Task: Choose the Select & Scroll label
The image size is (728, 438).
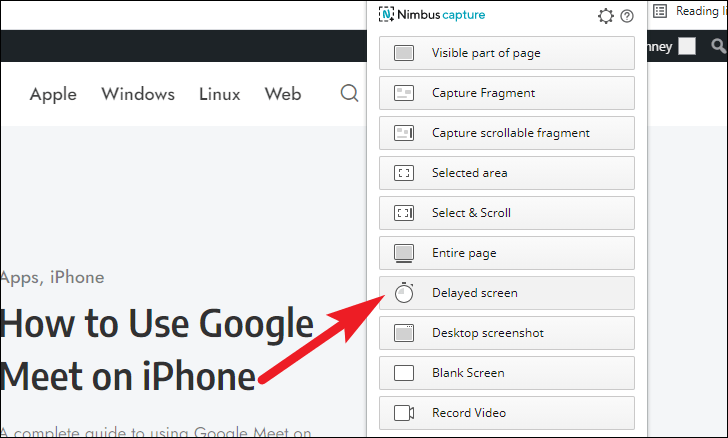Action: (x=471, y=213)
